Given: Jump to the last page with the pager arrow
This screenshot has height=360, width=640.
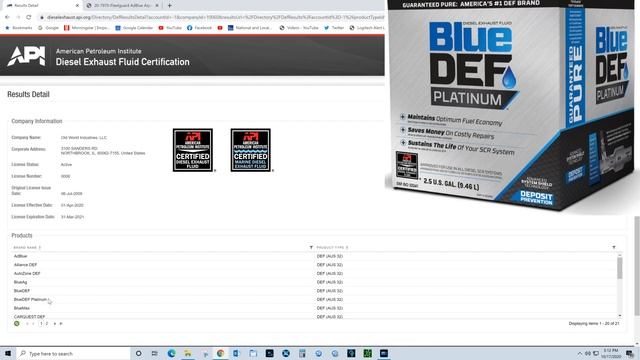Looking at the screenshot, I should [x=61, y=323].
